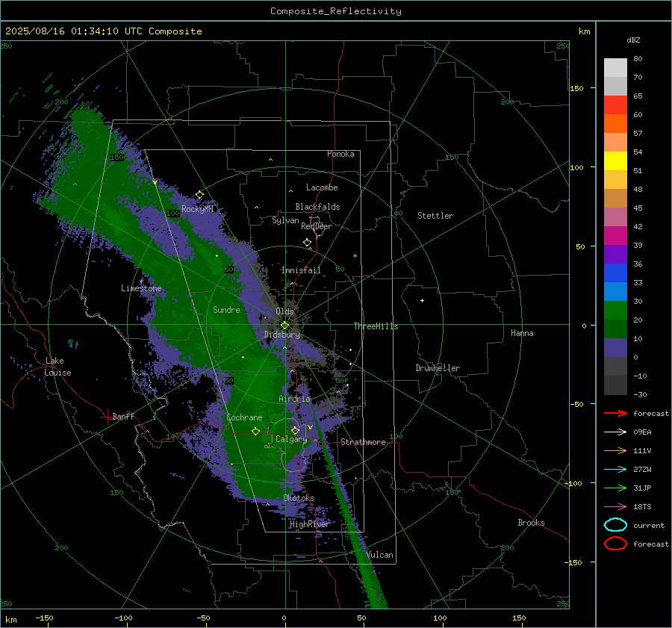Click the Okotoks city label

tap(299, 498)
